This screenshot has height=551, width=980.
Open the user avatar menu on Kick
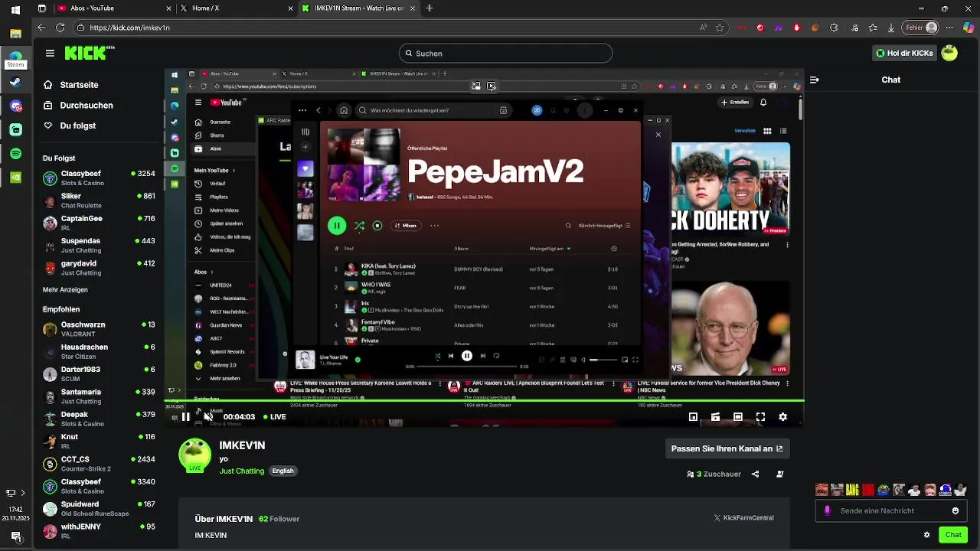(x=949, y=53)
